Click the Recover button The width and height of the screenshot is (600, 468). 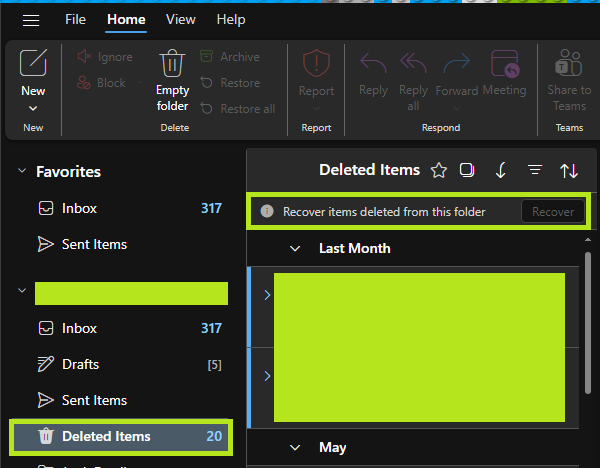pos(553,212)
